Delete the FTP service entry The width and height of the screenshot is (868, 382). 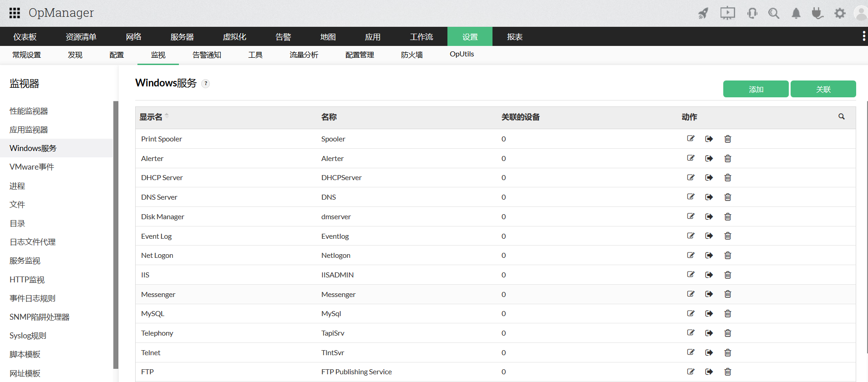(728, 372)
